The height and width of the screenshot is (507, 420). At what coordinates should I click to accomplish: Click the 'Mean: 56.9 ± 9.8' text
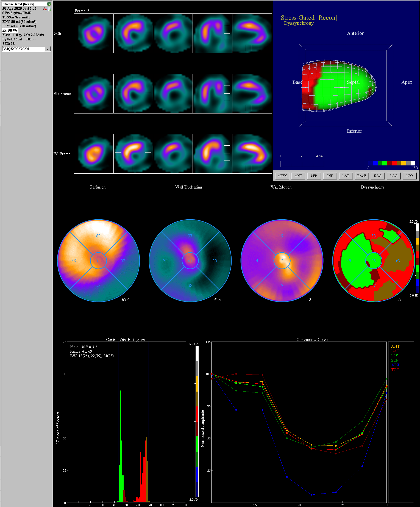[x=84, y=347]
